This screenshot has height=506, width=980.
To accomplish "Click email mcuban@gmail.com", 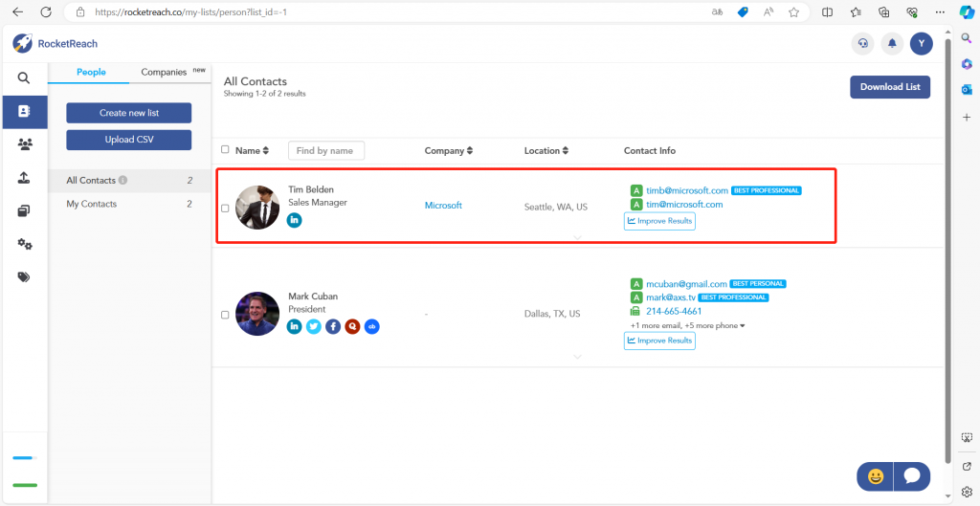I will 686,284.
